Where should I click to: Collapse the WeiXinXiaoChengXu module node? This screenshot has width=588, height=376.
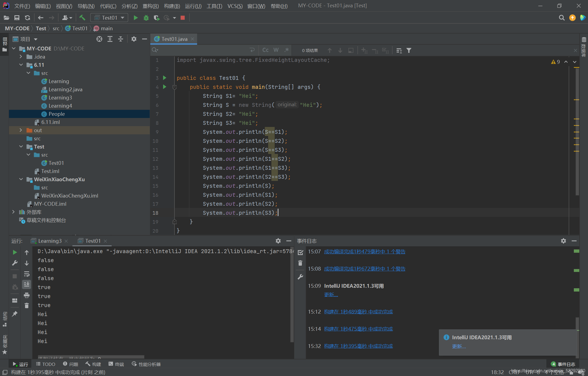(21, 179)
